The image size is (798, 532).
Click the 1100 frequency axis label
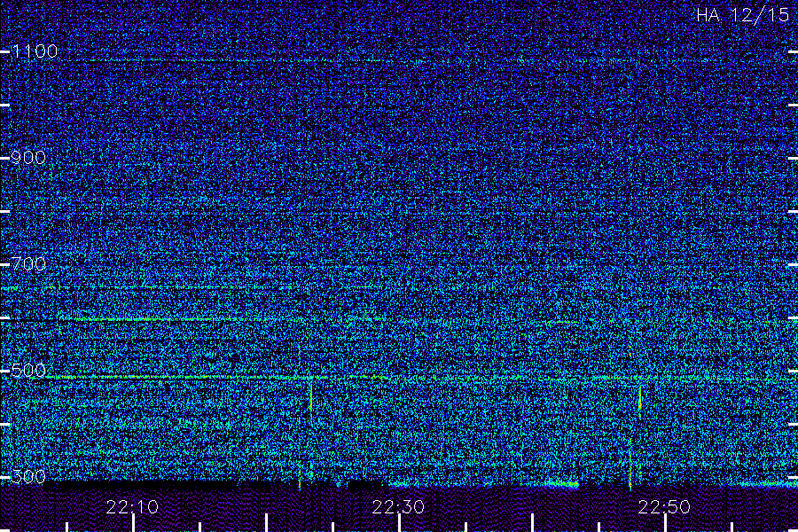[x=35, y=51]
